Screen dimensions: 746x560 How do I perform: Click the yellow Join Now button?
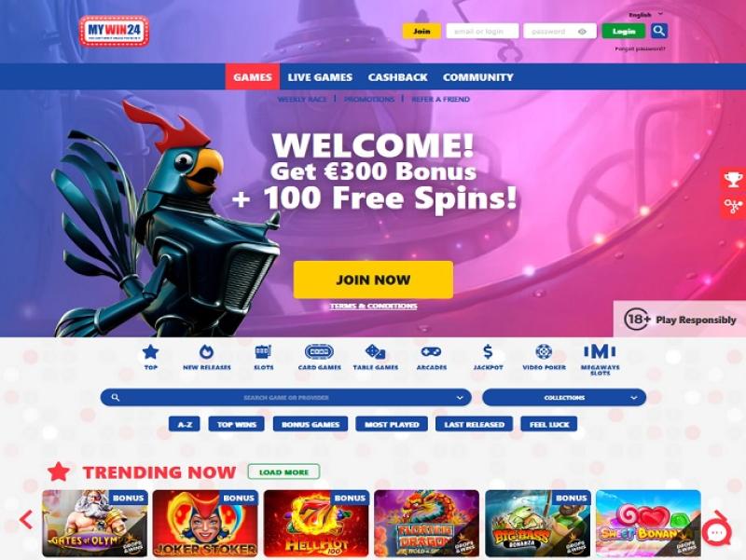[x=373, y=280]
